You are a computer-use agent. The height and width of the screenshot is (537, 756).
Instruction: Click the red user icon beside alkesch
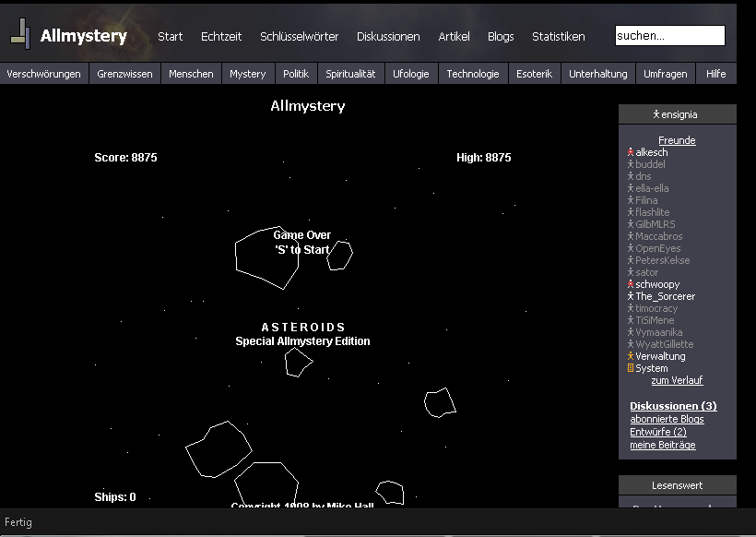coord(631,152)
